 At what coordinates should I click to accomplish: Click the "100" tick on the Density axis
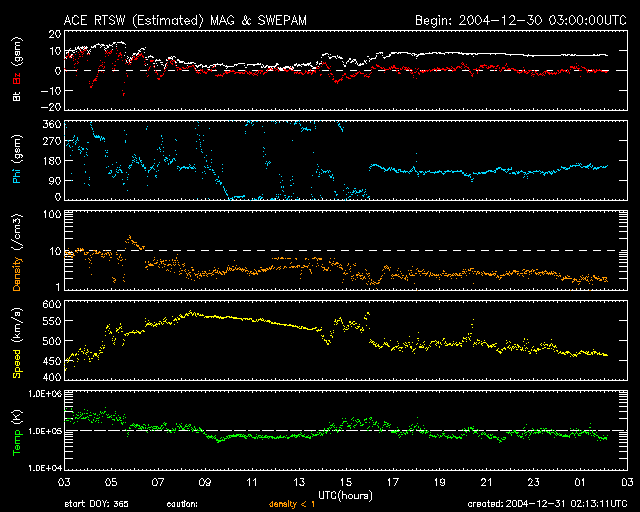[52, 214]
